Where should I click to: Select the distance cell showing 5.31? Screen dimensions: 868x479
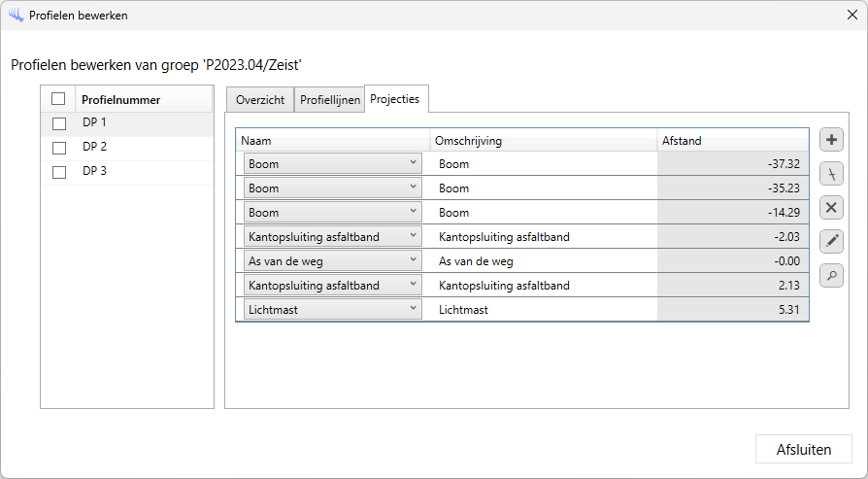[732, 310]
